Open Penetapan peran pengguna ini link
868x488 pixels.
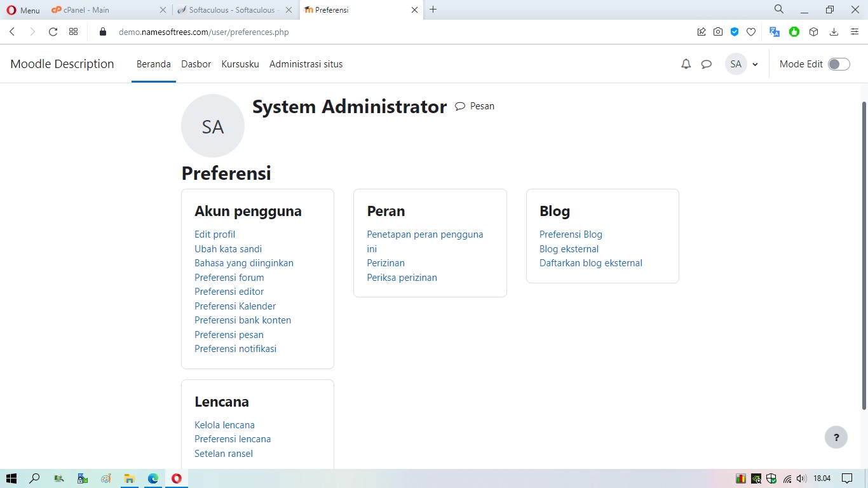tap(425, 241)
